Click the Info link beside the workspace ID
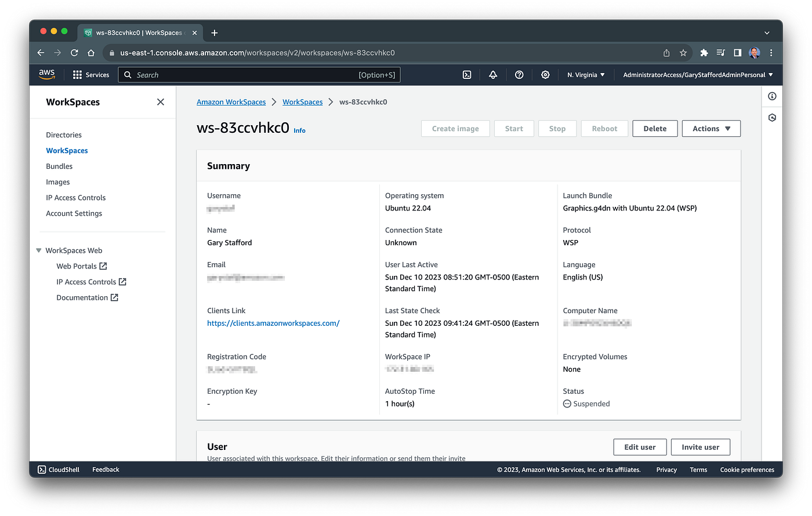Screen dimensions: 812x516 [299, 130]
